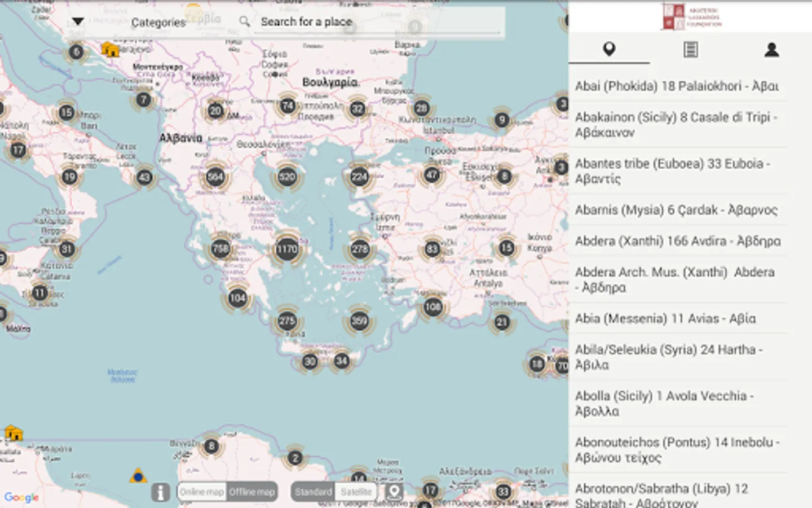Image resolution: width=812 pixels, height=508 pixels.
Task: Open the 7 cluster marker in Adriatic
Action: [x=144, y=100]
